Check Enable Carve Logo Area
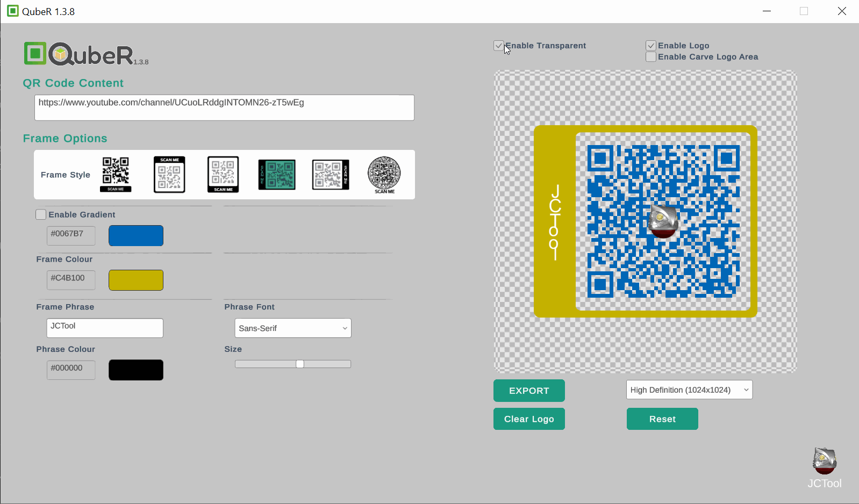This screenshot has width=859, height=504. [651, 57]
